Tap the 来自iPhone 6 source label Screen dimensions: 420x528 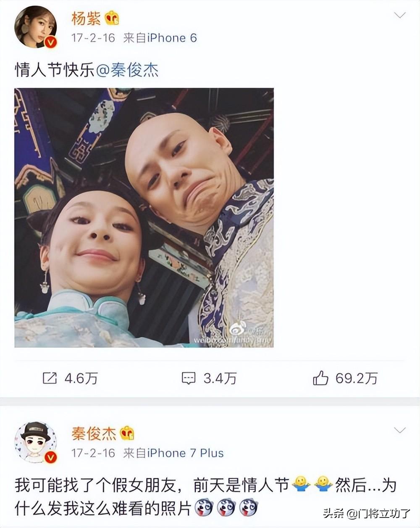coord(160,38)
